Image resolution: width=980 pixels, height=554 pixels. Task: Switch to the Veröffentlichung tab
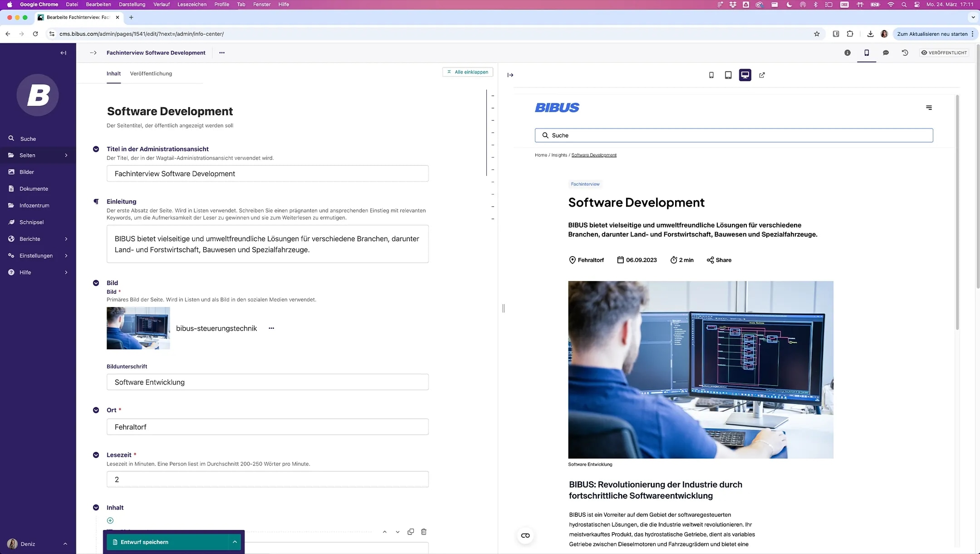tap(151, 74)
